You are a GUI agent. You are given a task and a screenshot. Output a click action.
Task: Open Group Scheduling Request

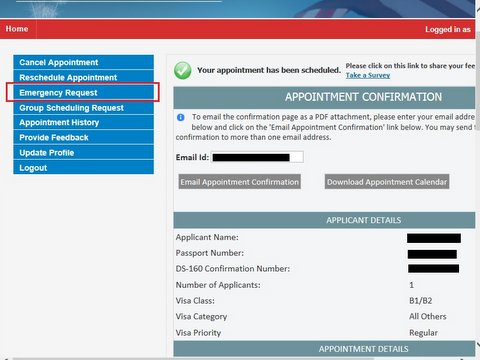[83, 108]
